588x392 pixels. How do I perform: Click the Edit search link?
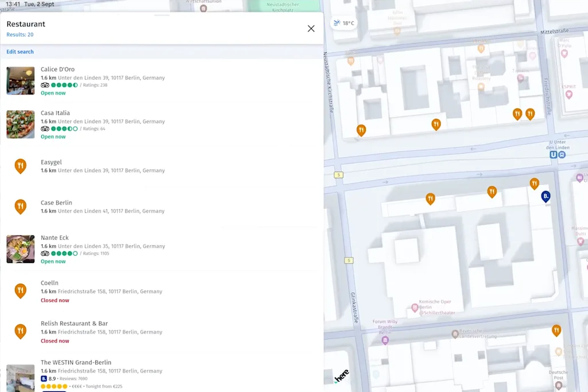pos(20,52)
